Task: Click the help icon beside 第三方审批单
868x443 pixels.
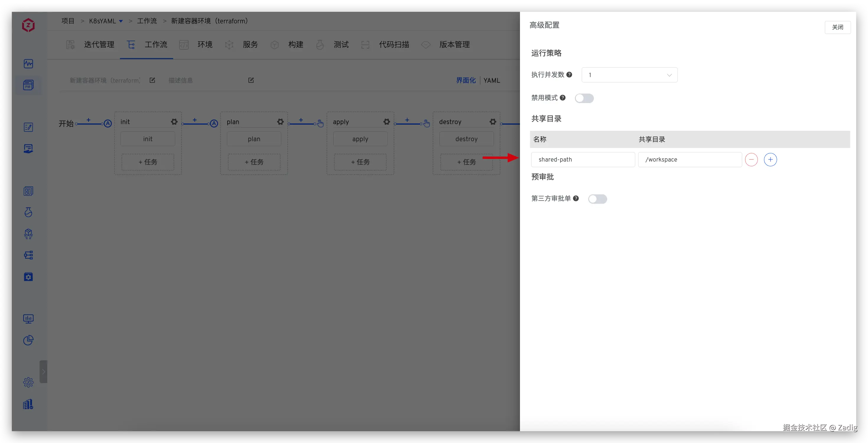Action: click(x=576, y=198)
